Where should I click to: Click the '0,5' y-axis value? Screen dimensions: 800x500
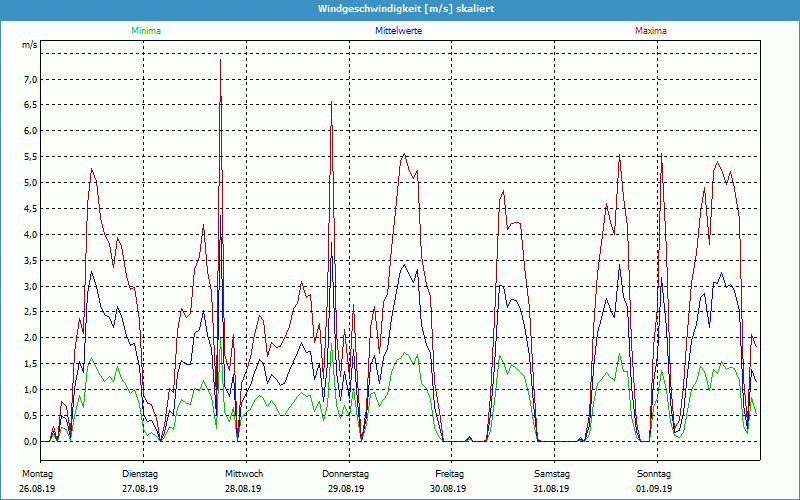(30, 415)
